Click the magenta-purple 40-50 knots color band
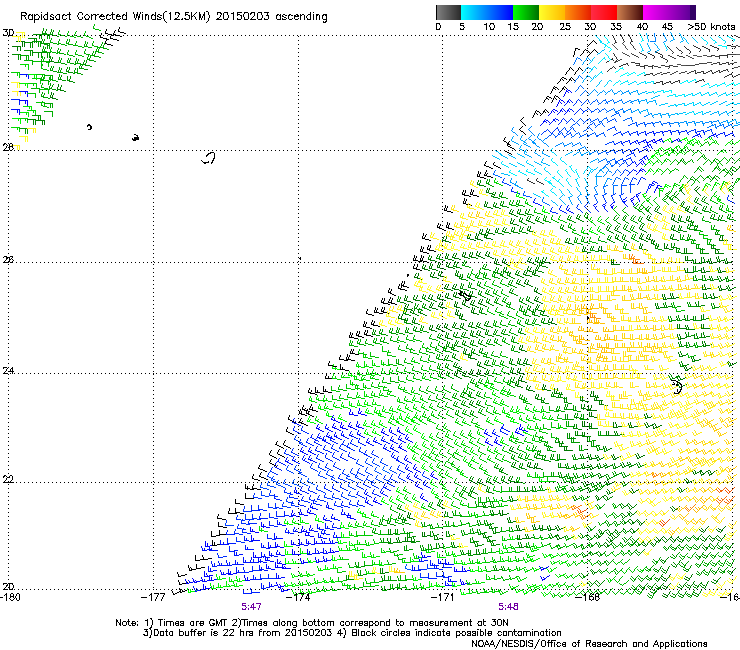Viewport: 740px width, 650px height. (669, 12)
